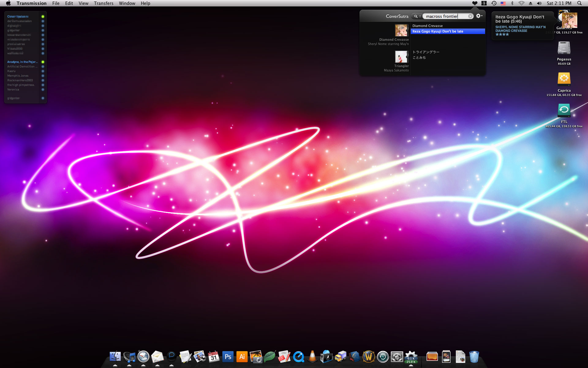
Task: Open iCal calendar icon in Dock
Action: coord(214,357)
